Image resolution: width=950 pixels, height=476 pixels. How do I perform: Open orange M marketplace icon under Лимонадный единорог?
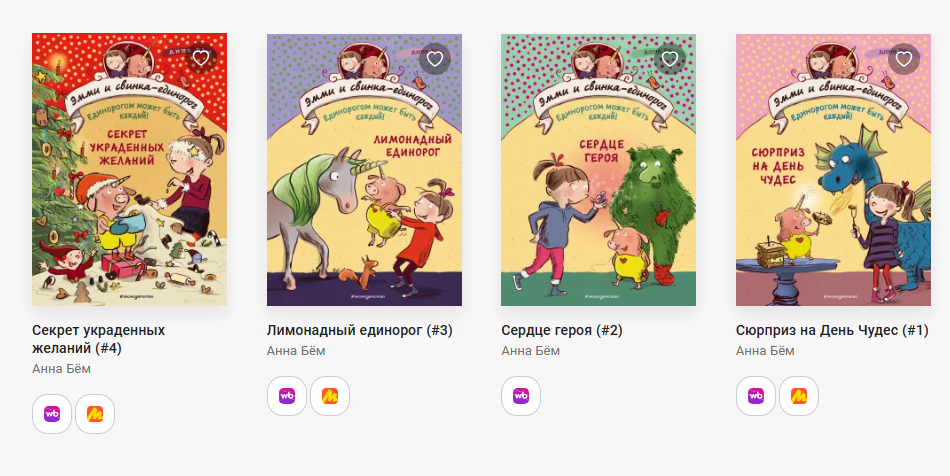pyautogui.click(x=330, y=396)
